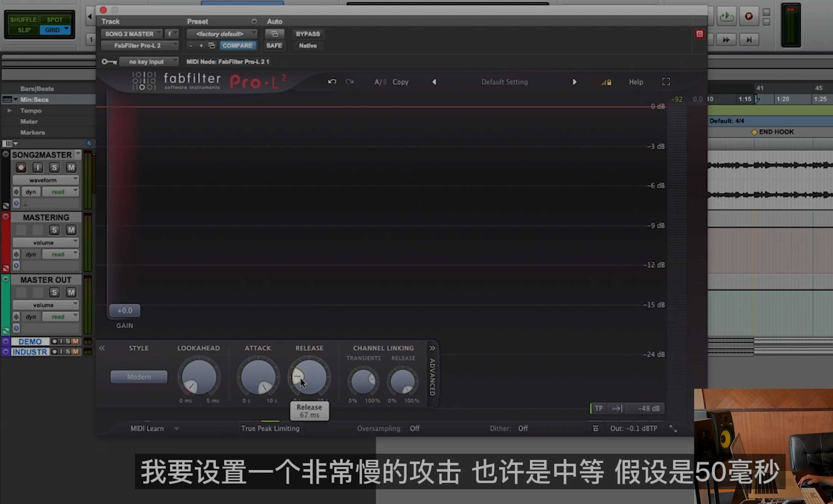The image size is (833, 504).
Task: Click the Lookahead knob
Action: tap(199, 377)
